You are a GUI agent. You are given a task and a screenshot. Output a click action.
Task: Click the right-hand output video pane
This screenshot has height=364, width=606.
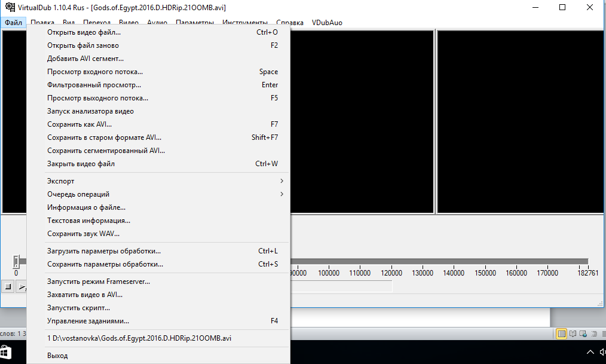520,122
